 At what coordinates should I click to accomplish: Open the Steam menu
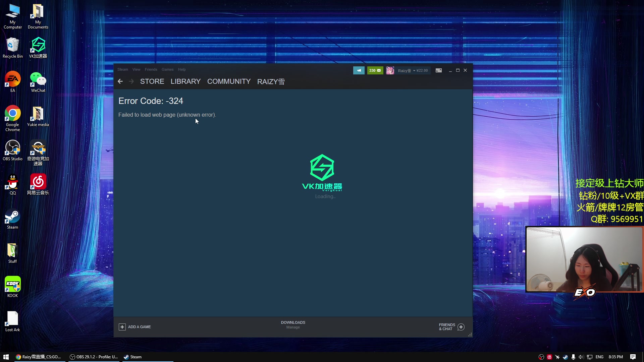122,69
